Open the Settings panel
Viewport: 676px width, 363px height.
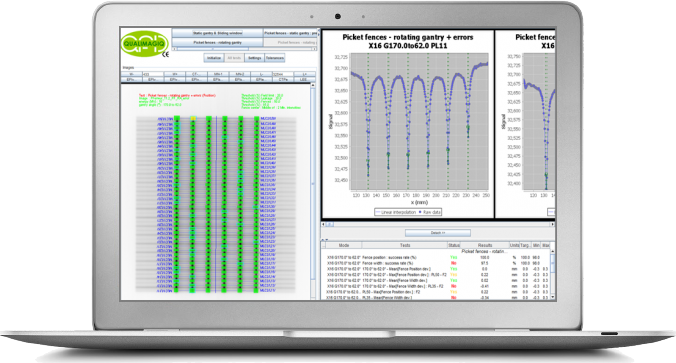tap(254, 58)
